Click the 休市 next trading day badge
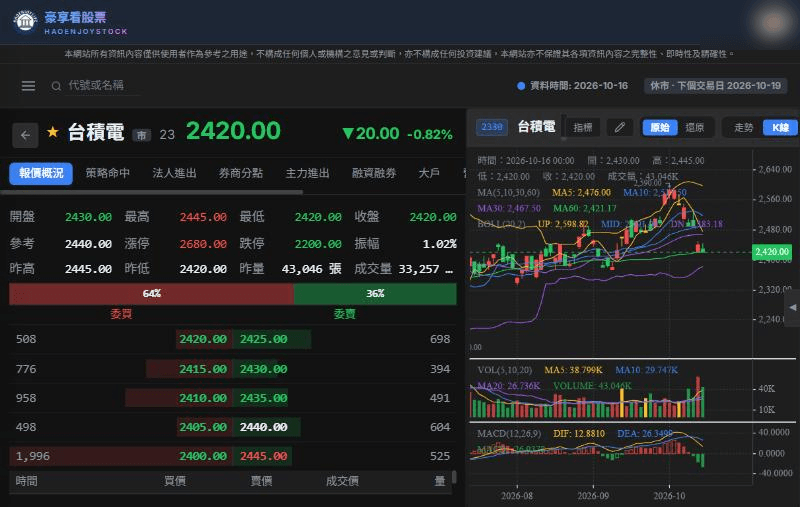This screenshot has height=507, width=800. pos(715,86)
